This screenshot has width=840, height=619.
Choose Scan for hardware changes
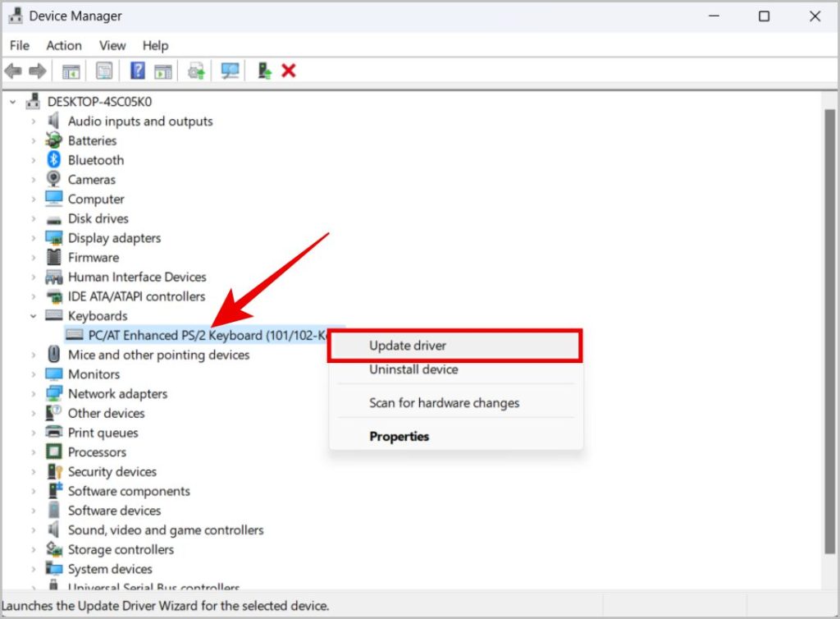pyautogui.click(x=455, y=402)
